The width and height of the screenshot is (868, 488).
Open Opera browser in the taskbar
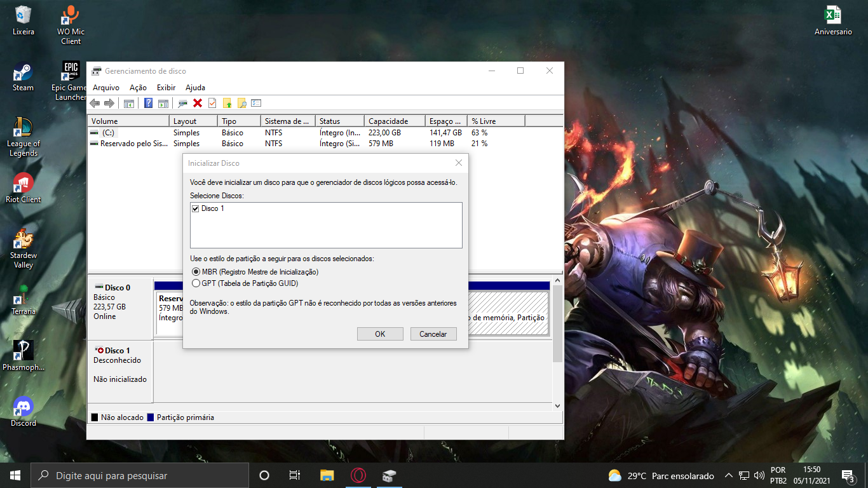pyautogui.click(x=358, y=475)
